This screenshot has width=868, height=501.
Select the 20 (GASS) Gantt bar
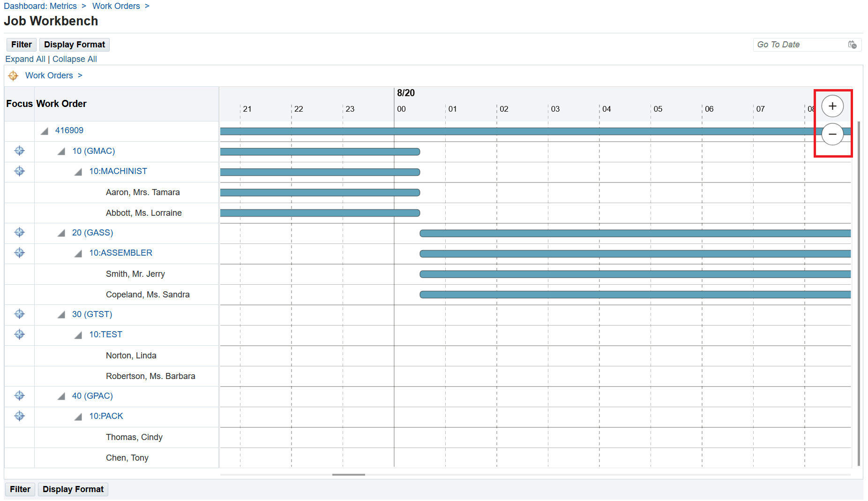click(x=635, y=233)
